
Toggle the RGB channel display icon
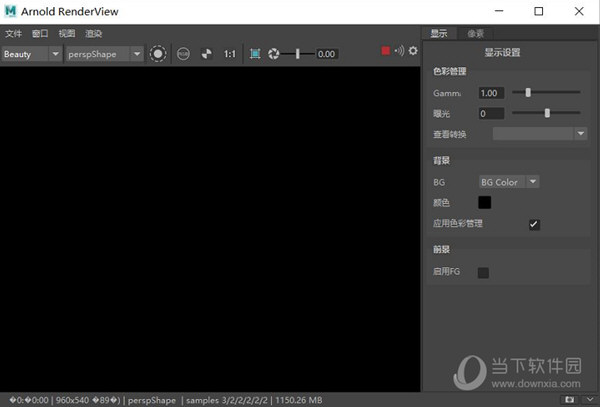click(183, 54)
